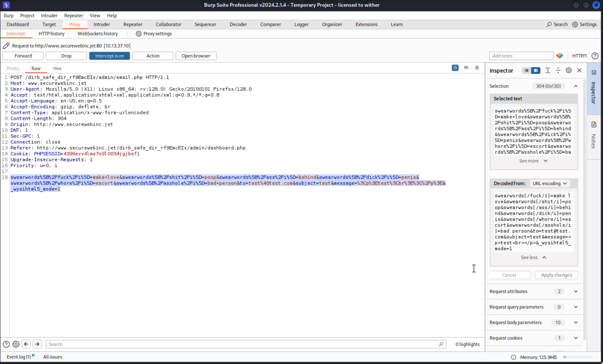Go to next search match arrow
This screenshot has width=603, height=364.
37,344
